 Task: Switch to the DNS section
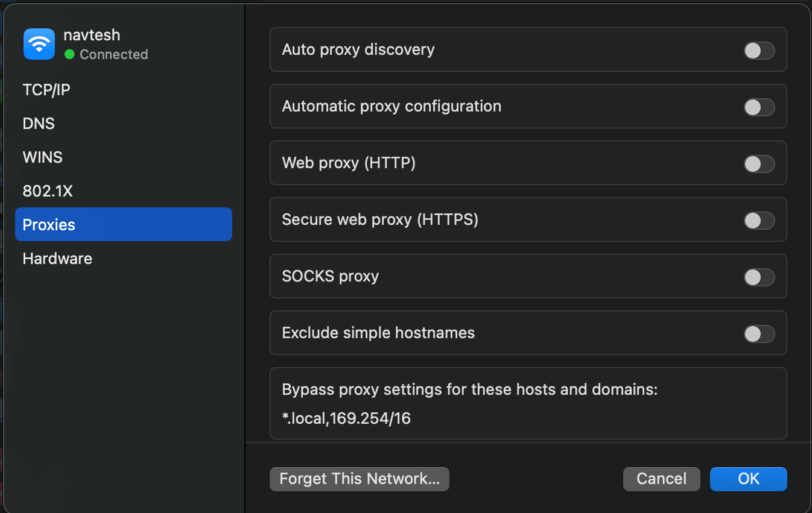39,123
